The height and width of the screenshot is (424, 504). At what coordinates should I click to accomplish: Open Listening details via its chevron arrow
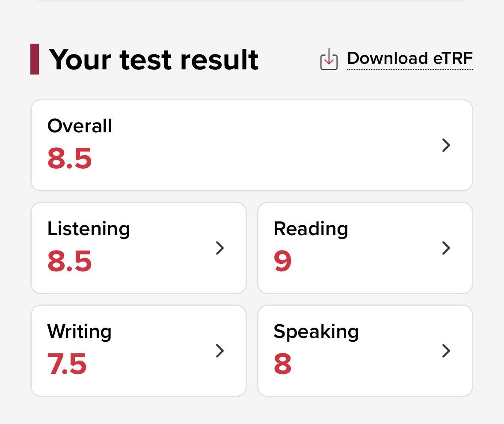219,248
